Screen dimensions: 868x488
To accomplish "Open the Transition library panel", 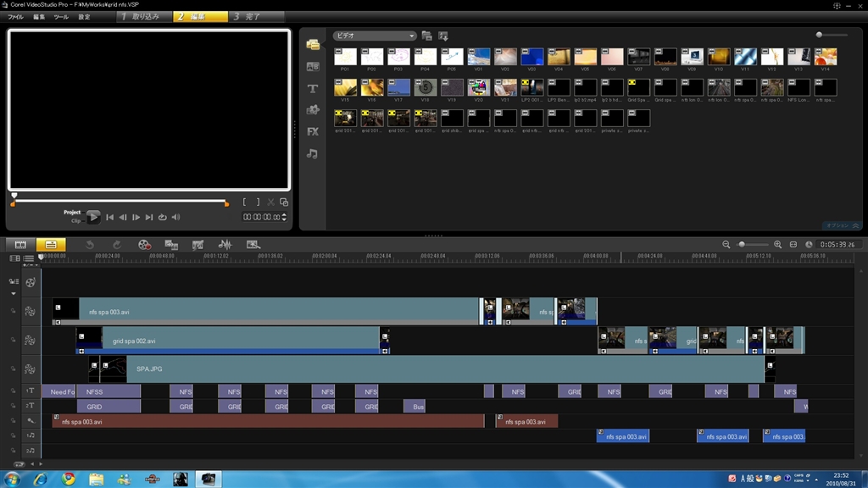I will [x=313, y=67].
